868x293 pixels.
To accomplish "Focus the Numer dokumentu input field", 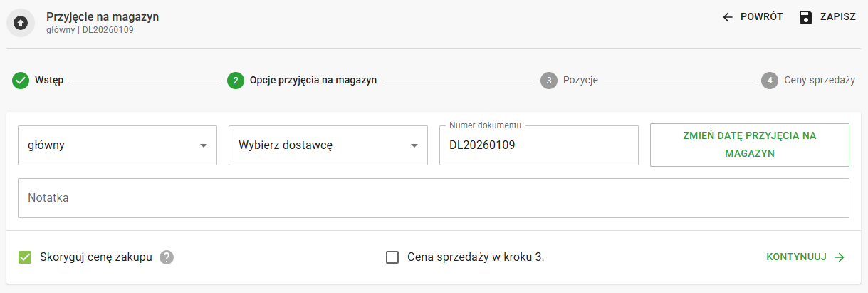I will [x=538, y=145].
